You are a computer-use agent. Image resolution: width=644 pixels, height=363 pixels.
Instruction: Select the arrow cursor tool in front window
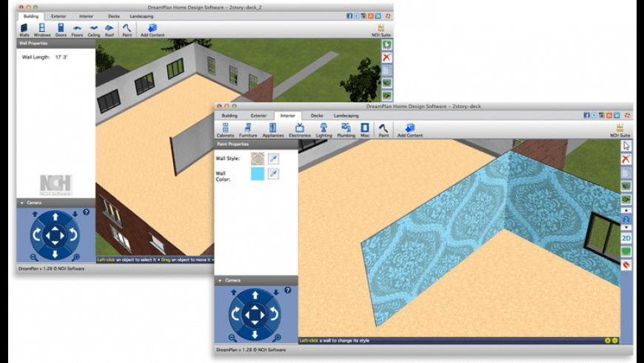point(626,145)
